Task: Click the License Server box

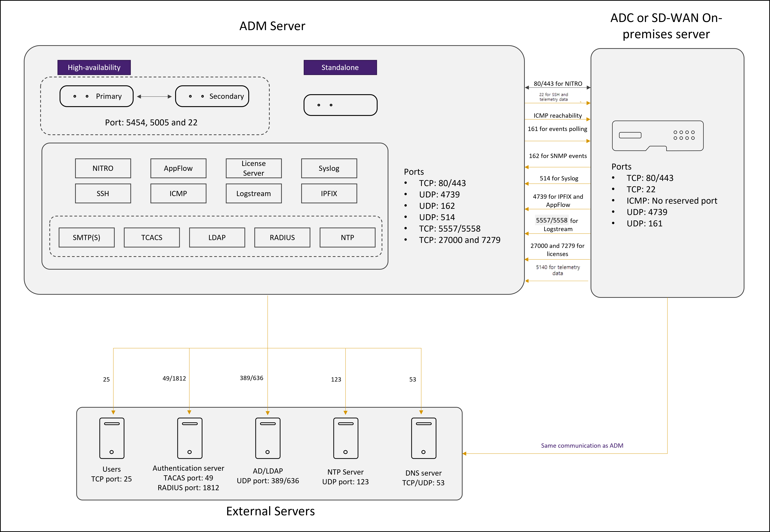Action: [x=254, y=168]
